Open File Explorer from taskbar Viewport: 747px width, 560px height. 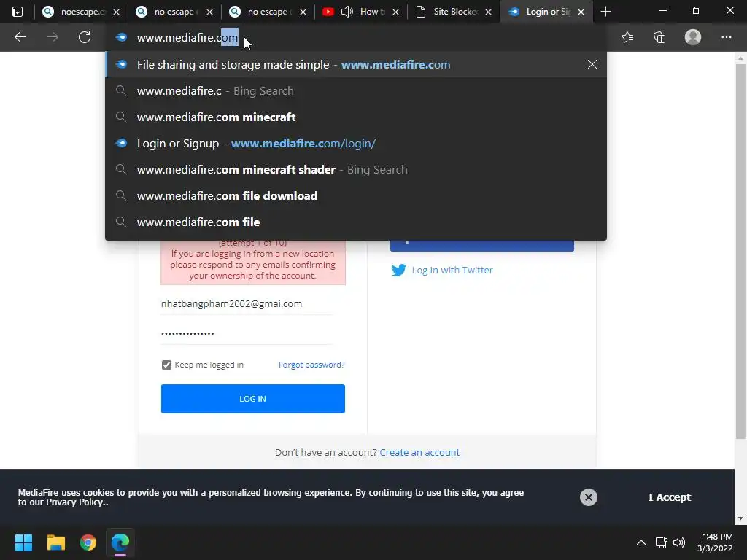click(55, 542)
